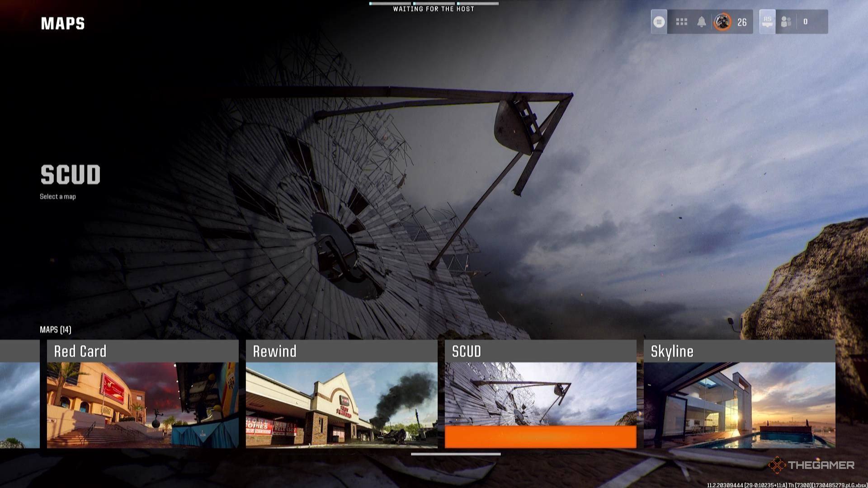Select the partially visible map card
Image resolution: width=868 pixels, height=488 pixels.
click(x=20, y=394)
